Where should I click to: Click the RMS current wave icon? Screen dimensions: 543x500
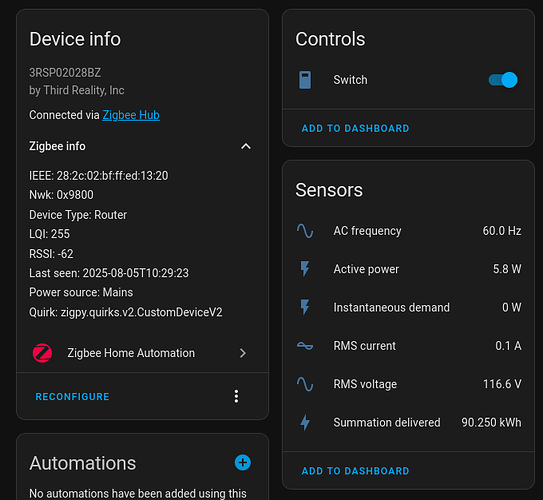[x=305, y=346]
